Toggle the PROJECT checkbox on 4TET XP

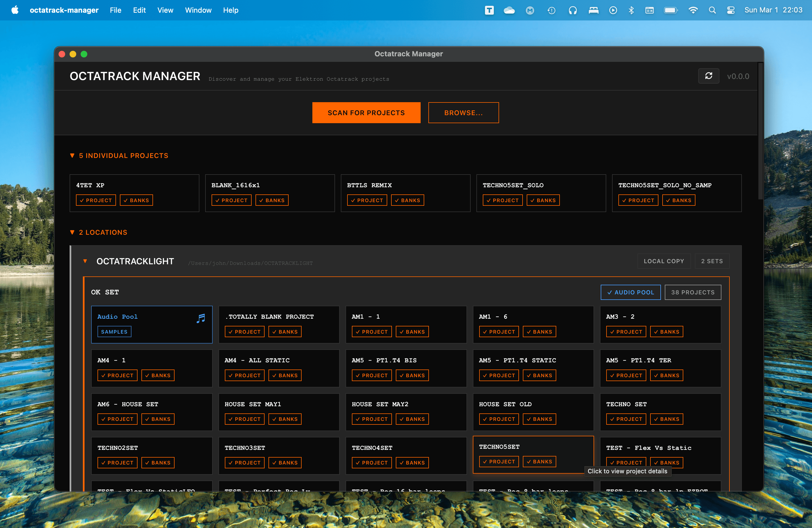pos(96,200)
